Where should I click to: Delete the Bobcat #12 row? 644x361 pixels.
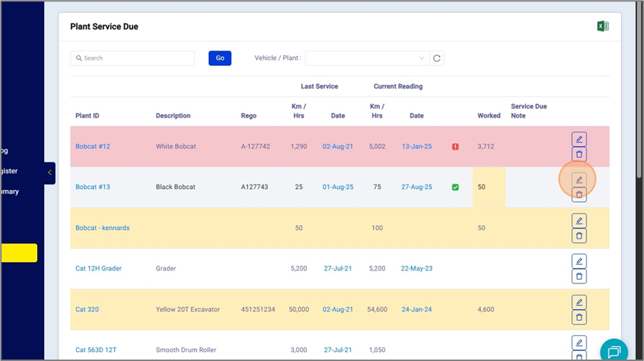click(x=579, y=154)
